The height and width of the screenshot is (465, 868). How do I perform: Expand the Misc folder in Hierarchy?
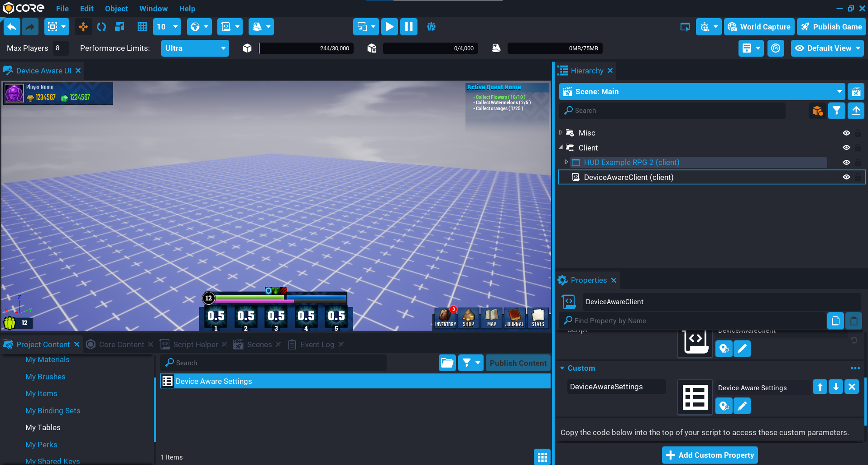pyautogui.click(x=561, y=133)
